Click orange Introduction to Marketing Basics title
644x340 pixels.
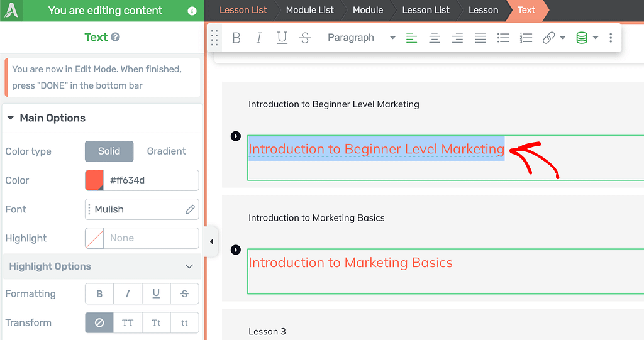tap(350, 263)
